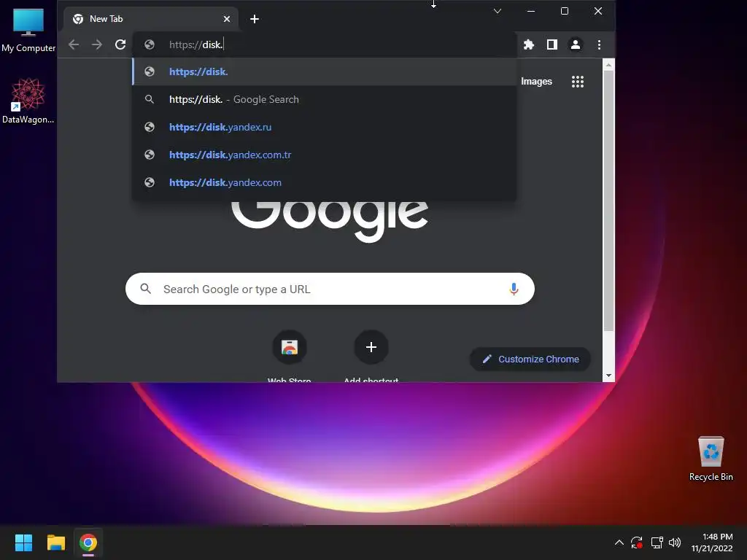Image resolution: width=747 pixels, height=560 pixels.
Task: Open the Extensions puzzle icon
Action: click(529, 44)
